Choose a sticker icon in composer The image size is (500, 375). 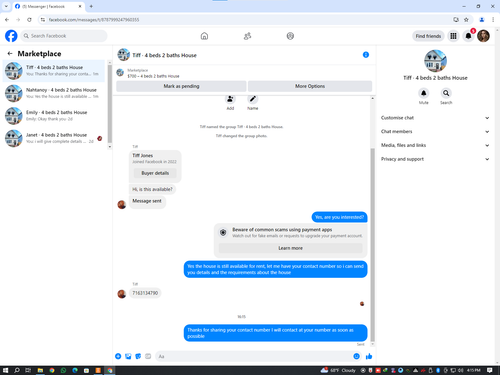point(138,356)
